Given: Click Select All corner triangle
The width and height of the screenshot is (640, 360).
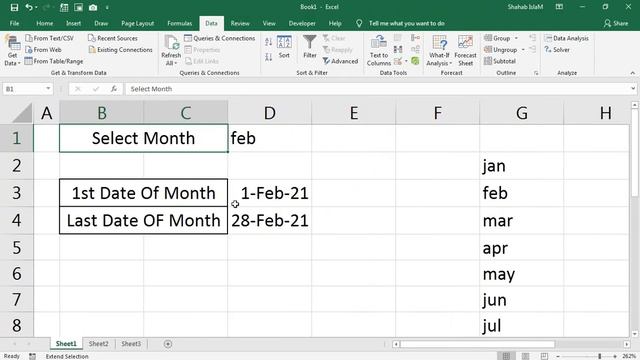Looking at the screenshot, I should (x=21, y=113).
